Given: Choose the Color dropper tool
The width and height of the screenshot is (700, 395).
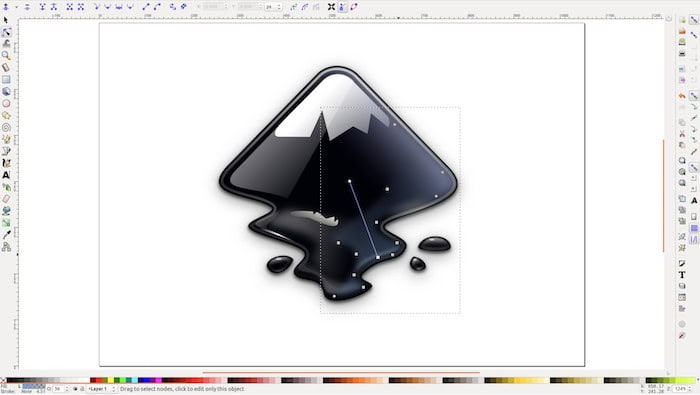Looking at the screenshot, I should pos(6,235).
